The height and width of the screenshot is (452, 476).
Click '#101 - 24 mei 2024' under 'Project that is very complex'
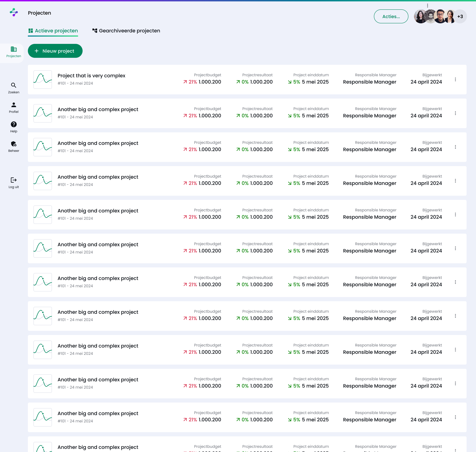click(x=75, y=83)
